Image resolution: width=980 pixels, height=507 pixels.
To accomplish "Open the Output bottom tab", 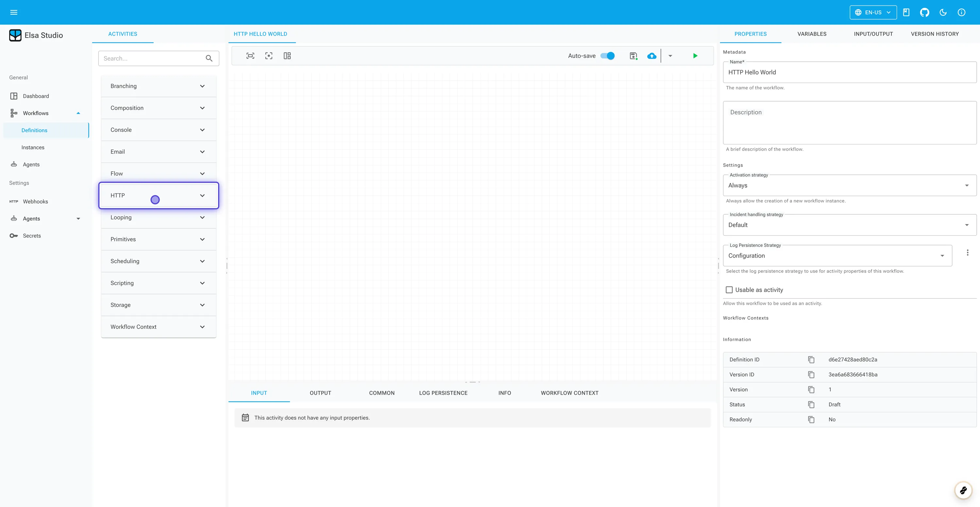I will tap(320, 393).
